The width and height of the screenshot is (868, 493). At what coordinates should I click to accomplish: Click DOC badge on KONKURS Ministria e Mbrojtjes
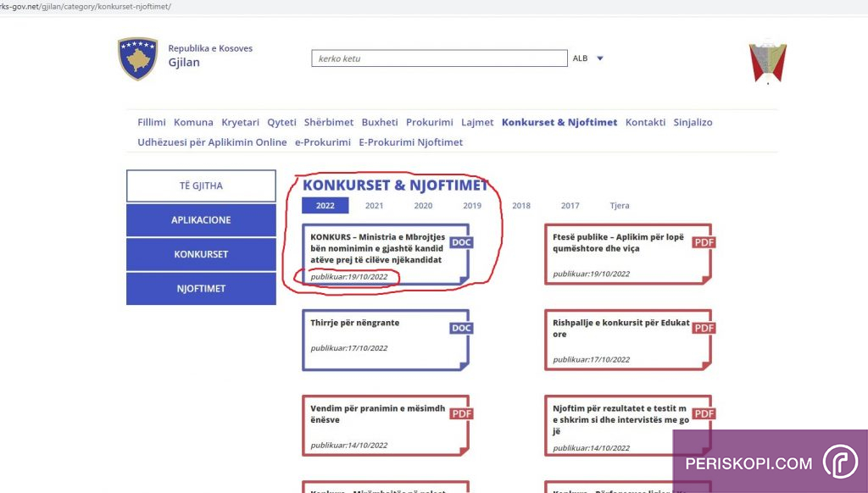[461, 242]
